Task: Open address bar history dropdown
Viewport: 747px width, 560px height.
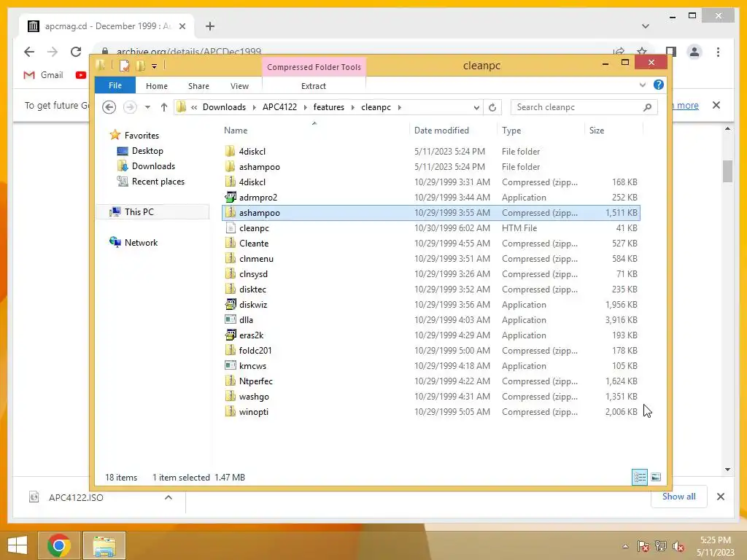Action: 476,108
